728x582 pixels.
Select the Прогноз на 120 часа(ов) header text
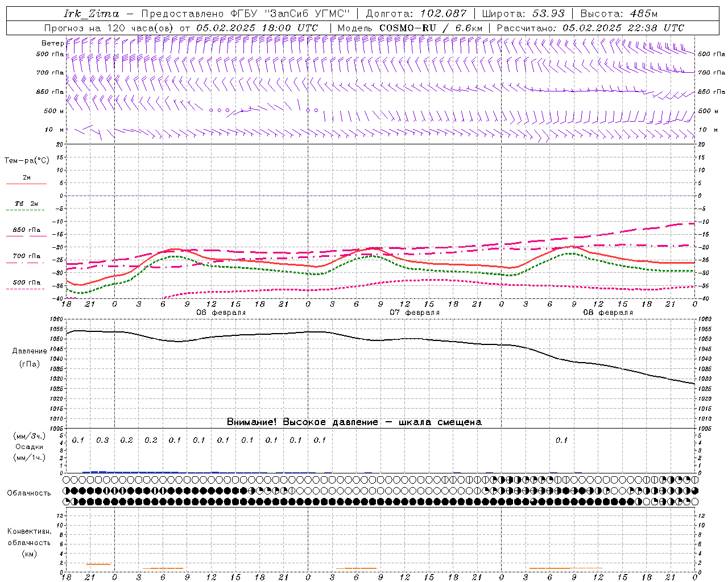110,28
